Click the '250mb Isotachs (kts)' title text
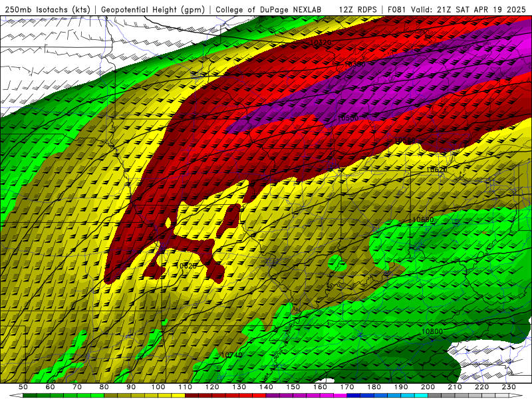Screen dimensions: 532x399 point(48,10)
